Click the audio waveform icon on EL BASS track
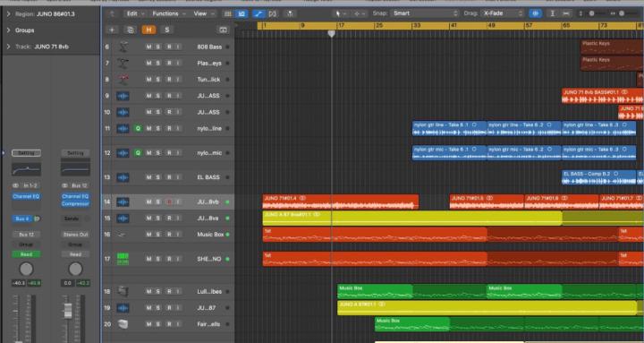The image size is (644, 343). 123,177
